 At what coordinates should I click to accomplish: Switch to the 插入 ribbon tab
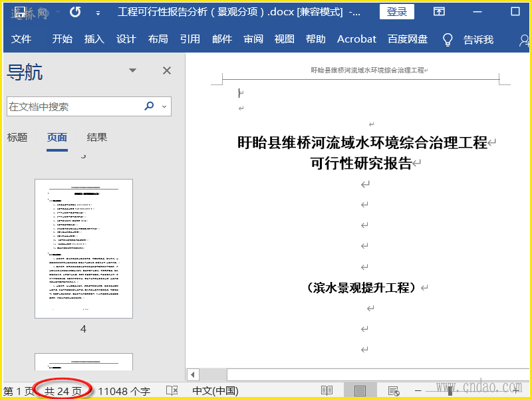tap(94, 39)
